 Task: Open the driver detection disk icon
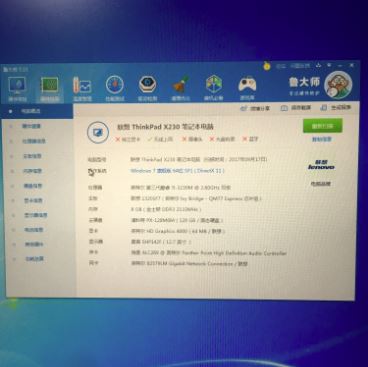(x=147, y=88)
